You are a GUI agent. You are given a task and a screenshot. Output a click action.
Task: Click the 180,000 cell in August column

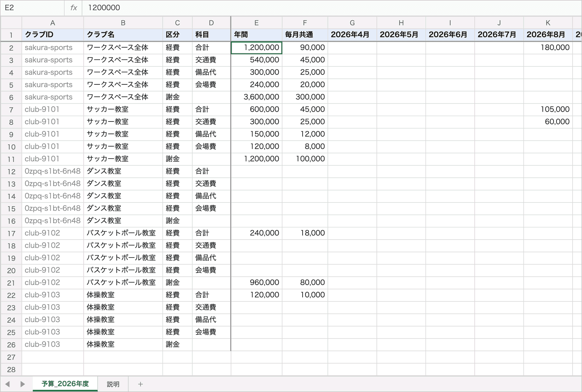[x=548, y=48]
